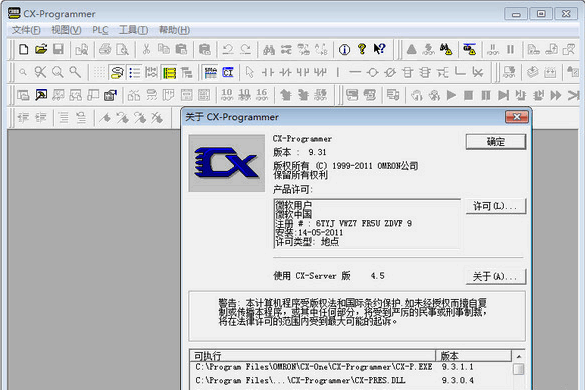Click the '16' hexadecimal display icon

[x=262, y=95]
